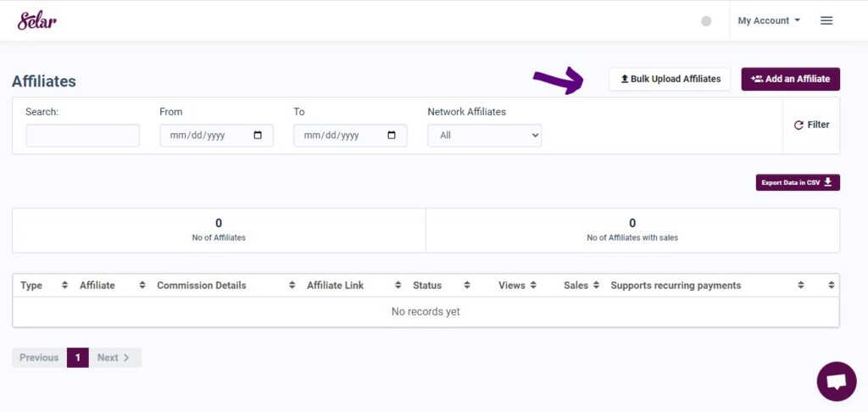Sort table by the Views column arrows
The height and width of the screenshot is (412, 868).
point(533,285)
